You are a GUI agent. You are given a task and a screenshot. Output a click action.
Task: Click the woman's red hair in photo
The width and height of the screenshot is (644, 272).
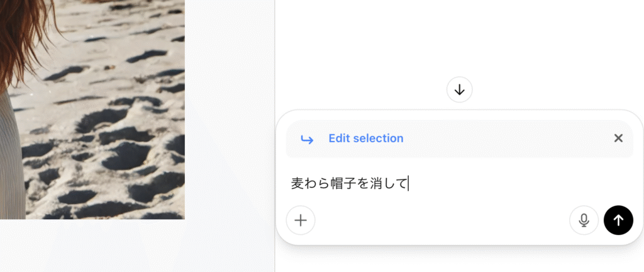(x=23, y=33)
